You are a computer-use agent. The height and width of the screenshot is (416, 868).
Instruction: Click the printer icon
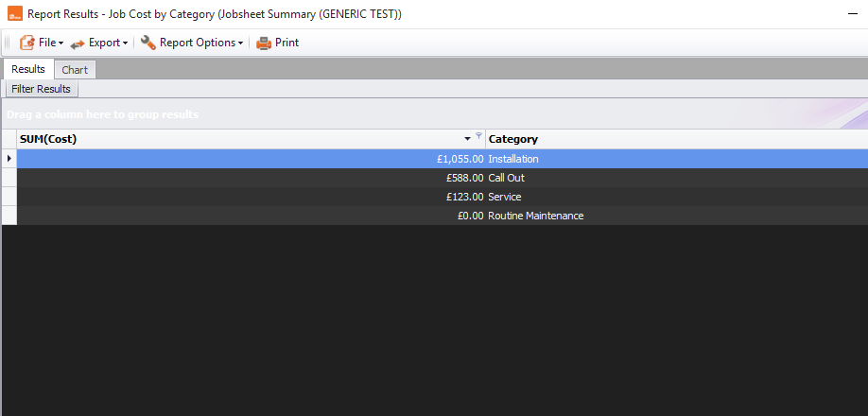coord(264,43)
